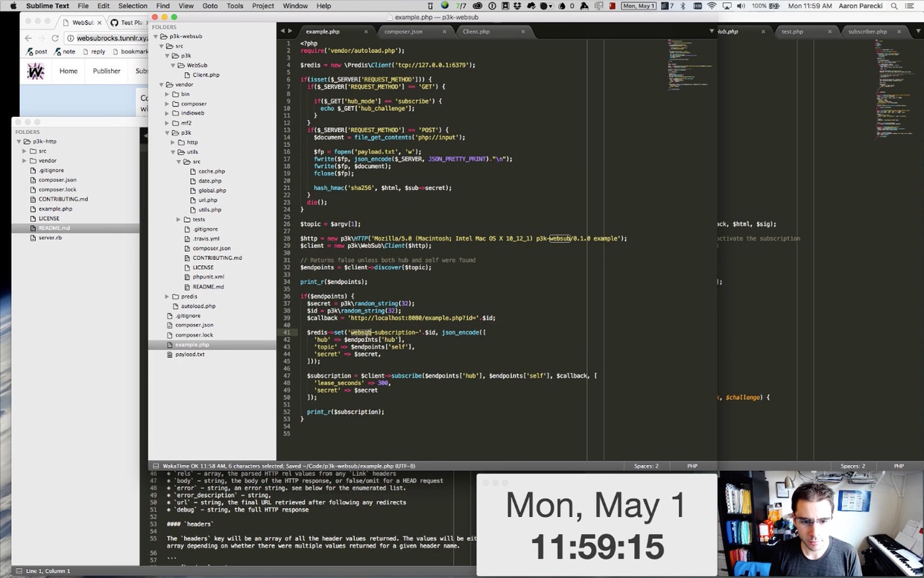
Task: Click the Publisher link on WebSub page
Action: point(107,72)
